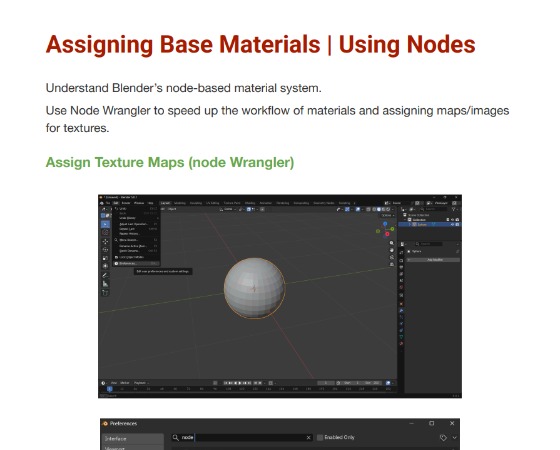Image resolution: width=560 pixels, height=450 pixels.
Task: Click the outliner search field
Action: coord(434,209)
